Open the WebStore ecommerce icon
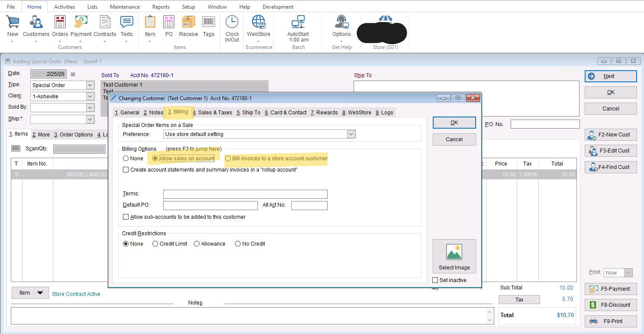 coord(258,23)
